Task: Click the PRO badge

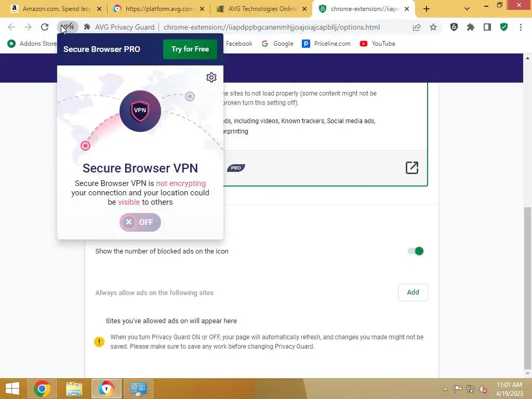Action: coord(236,168)
